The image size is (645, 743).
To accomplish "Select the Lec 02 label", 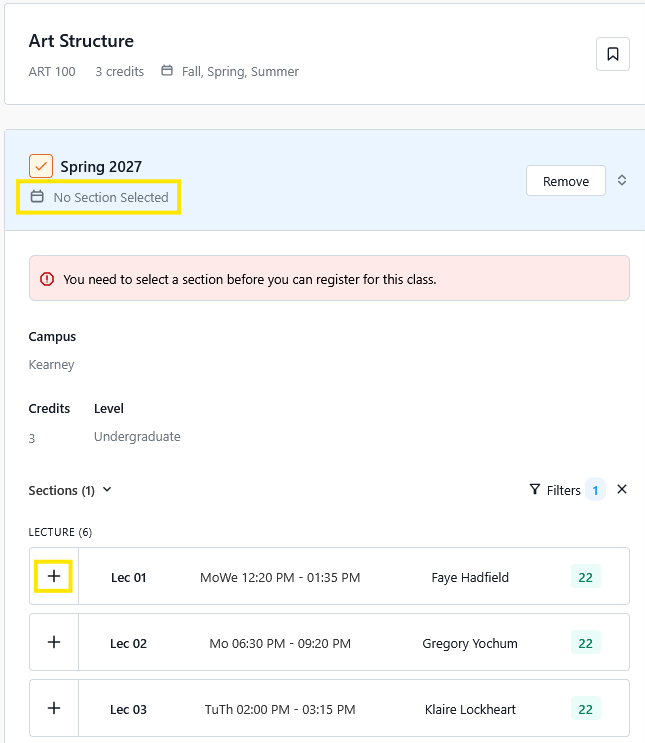I will (x=128, y=643).
